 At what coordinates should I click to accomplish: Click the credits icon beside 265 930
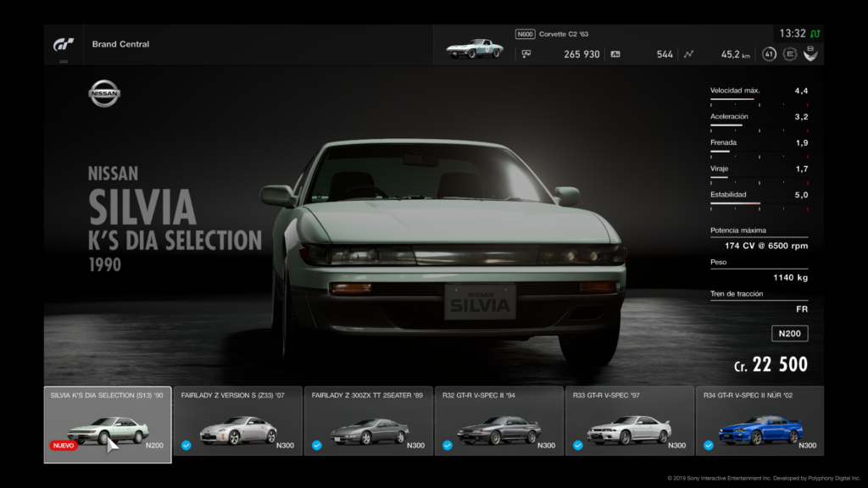pos(526,53)
